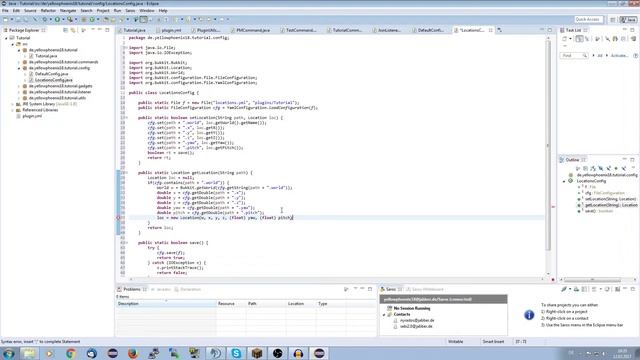Click the Open Type toolbar icon

point(106,19)
